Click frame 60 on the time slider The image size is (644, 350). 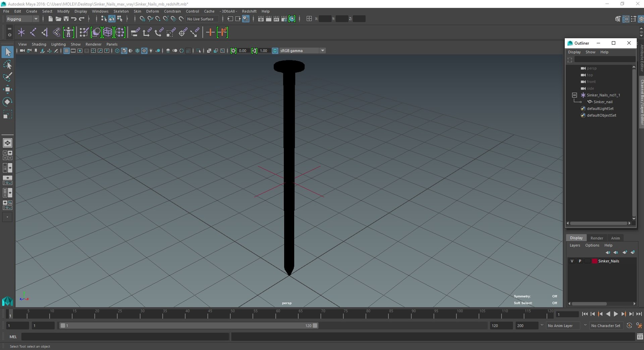278,314
